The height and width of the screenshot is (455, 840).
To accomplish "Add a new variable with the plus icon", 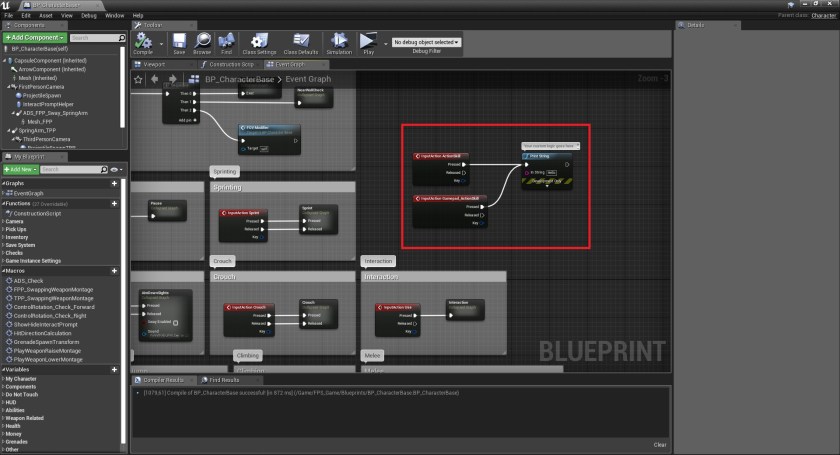I will click(x=114, y=370).
